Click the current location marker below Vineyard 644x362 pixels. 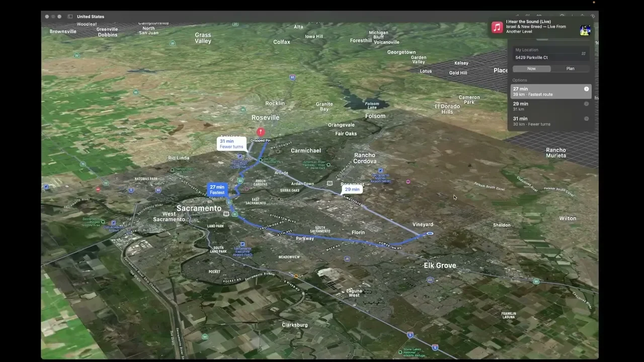pyautogui.click(x=430, y=233)
